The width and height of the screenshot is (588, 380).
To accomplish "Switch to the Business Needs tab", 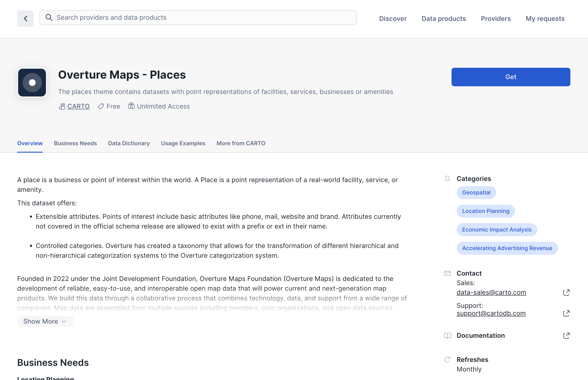I will pyautogui.click(x=75, y=143).
